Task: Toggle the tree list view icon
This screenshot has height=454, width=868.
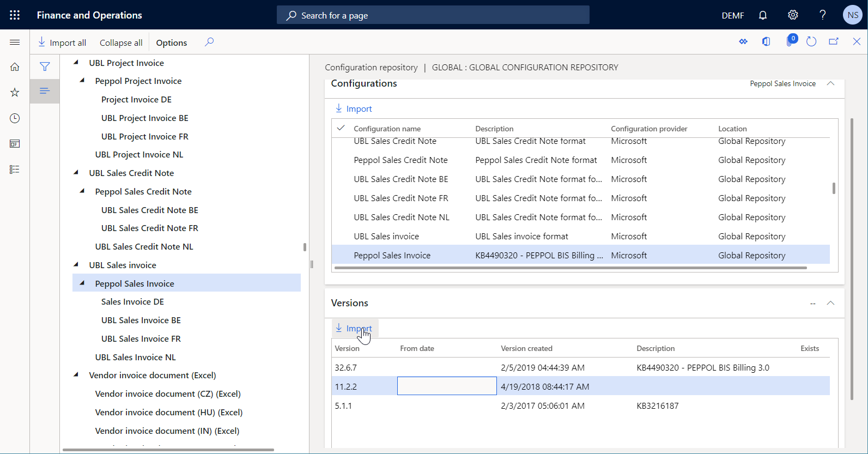Action: [x=45, y=90]
